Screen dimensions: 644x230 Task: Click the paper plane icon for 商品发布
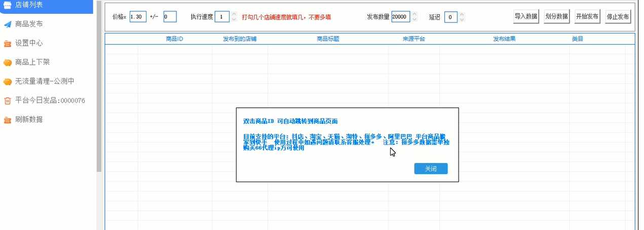tap(8, 24)
